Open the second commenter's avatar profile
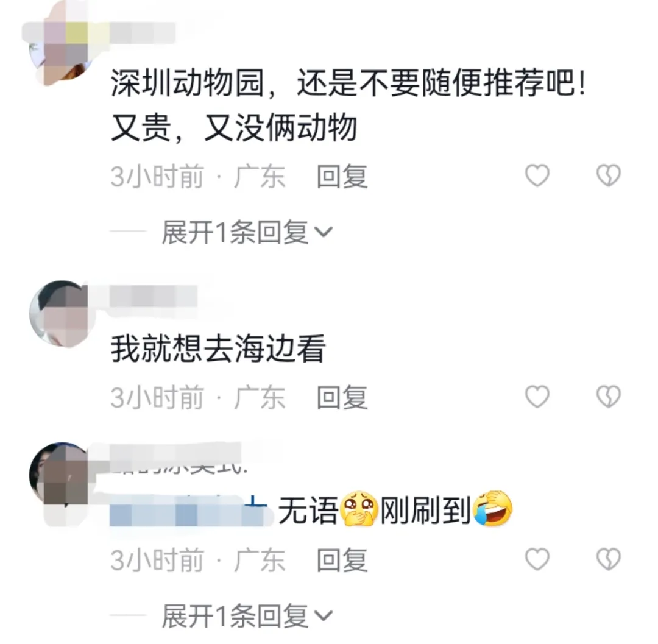Viewport: 658px width, 644px height. coord(62,313)
